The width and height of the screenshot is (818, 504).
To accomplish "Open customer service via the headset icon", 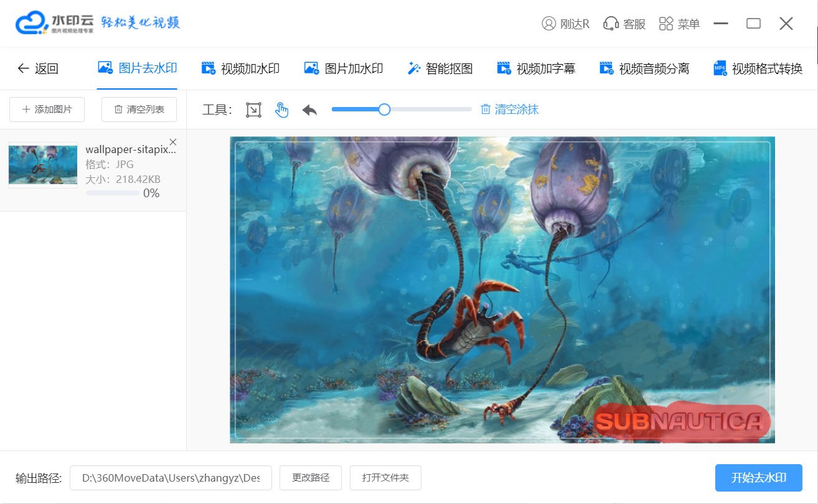I will coord(611,24).
